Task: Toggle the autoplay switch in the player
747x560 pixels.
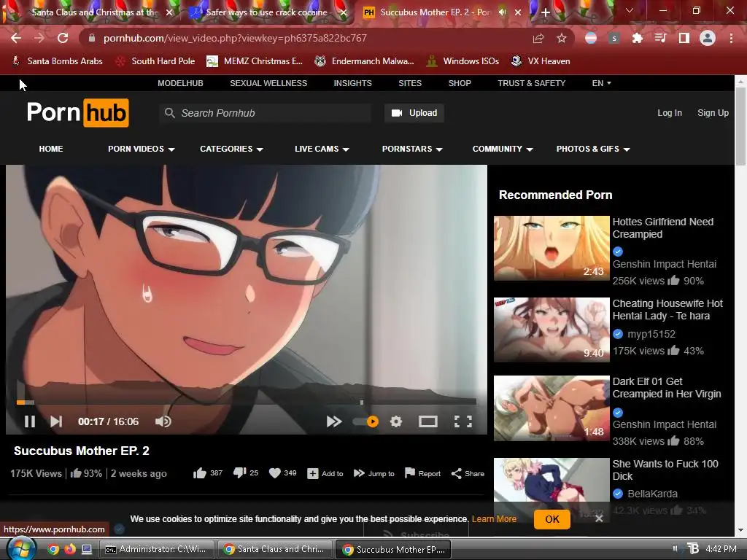Action: [x=365, y=421]
